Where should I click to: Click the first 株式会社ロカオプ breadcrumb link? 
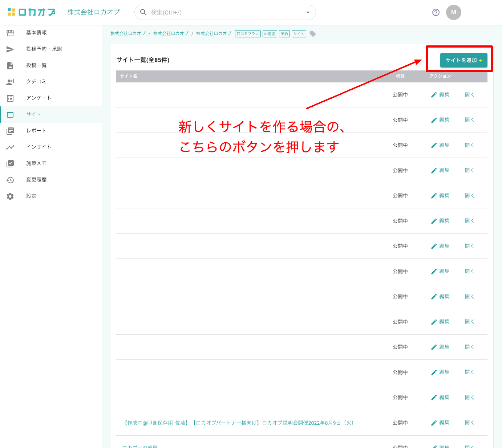[128, 34]
